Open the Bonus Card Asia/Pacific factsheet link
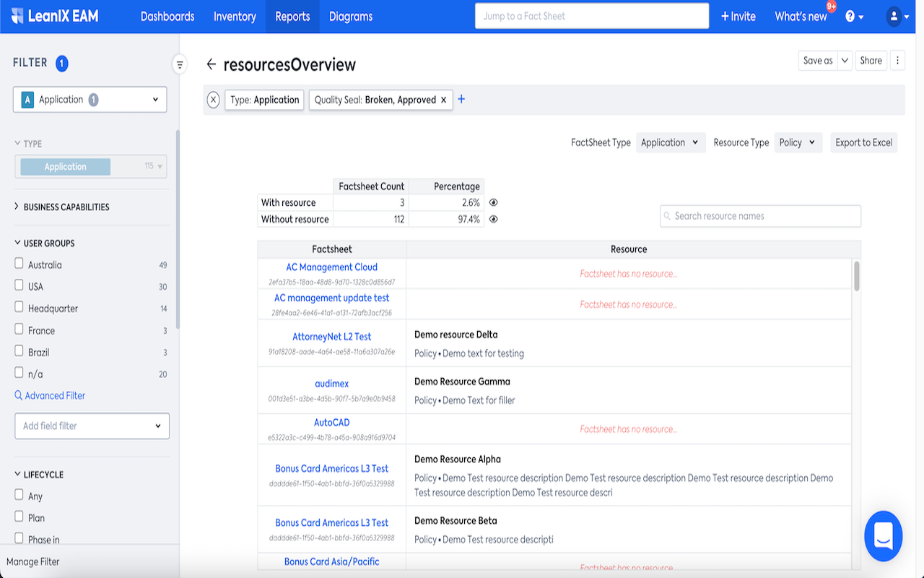924x578 pixels. tap(332, 561)
